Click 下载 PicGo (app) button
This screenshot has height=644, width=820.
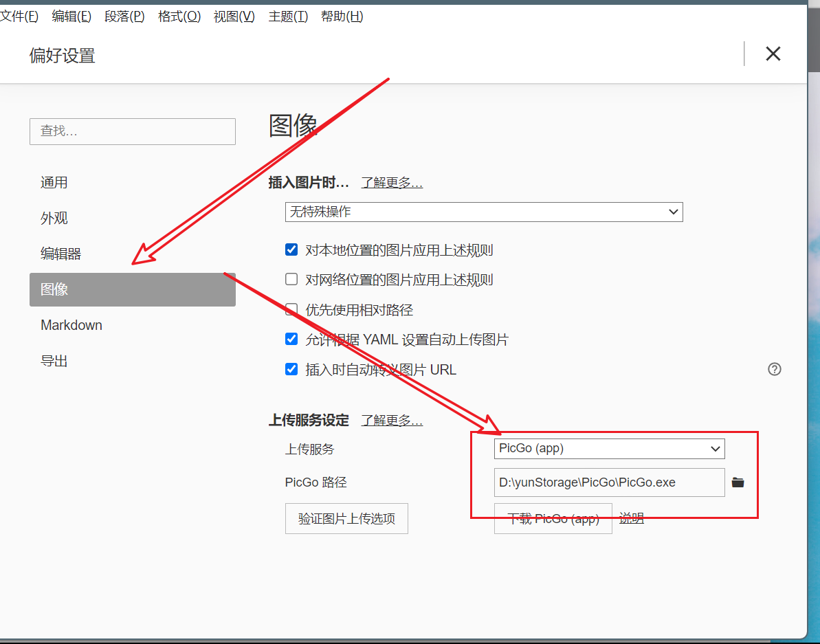click(x=553, y=518)
